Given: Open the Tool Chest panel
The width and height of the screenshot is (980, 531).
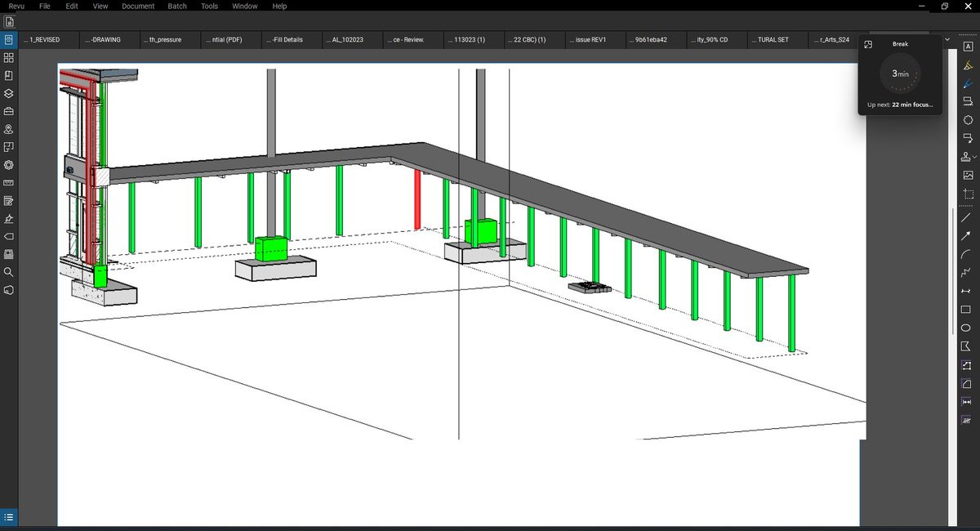Looking at the screenshot, I should pos(8,111).
